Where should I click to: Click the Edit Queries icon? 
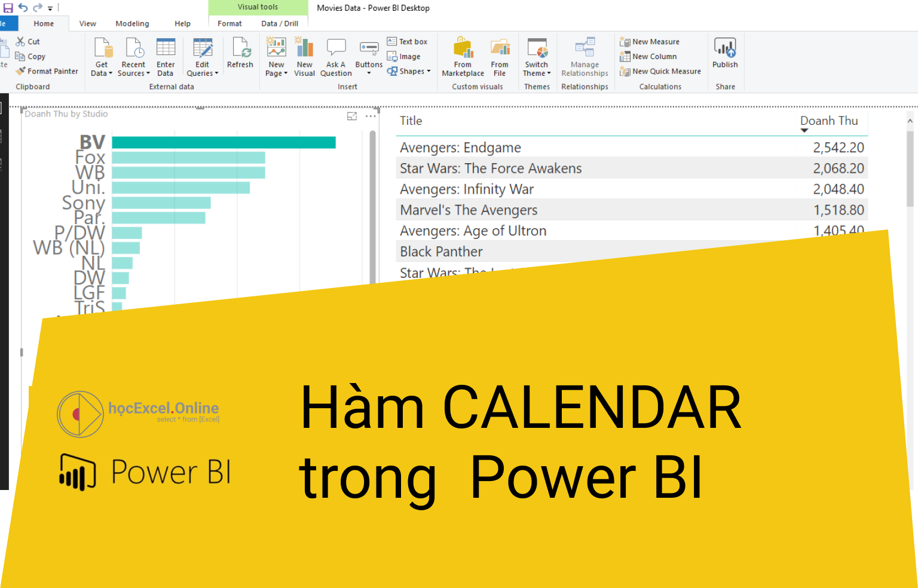click(x=203, y=48)
